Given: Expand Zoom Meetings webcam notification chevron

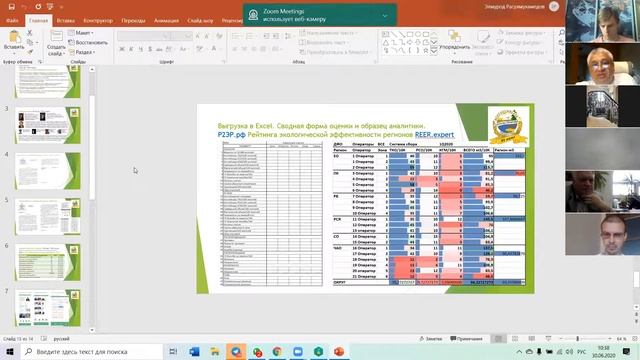Looking at the screenshot, I should pos(384,16).
